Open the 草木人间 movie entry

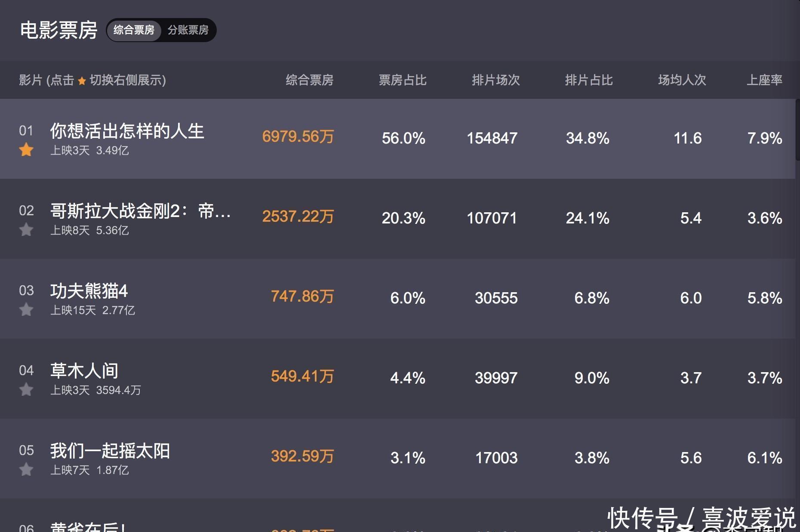84,371
